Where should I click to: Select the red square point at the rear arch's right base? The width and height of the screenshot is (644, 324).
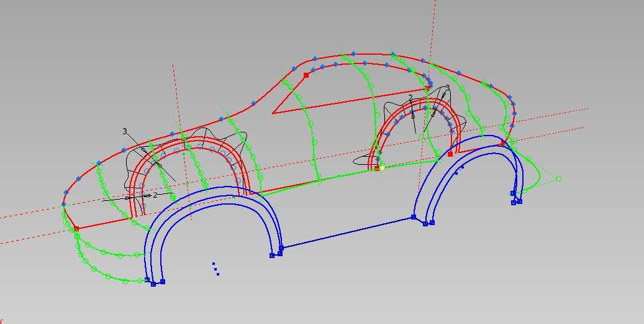[x=450, y=154]
